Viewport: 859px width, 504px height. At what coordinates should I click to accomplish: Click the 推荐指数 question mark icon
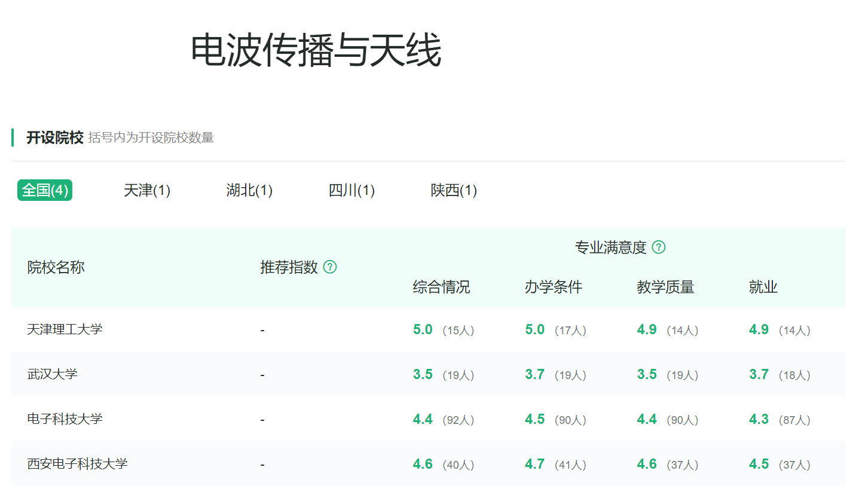pyautogui.click(x=329, y=267)
